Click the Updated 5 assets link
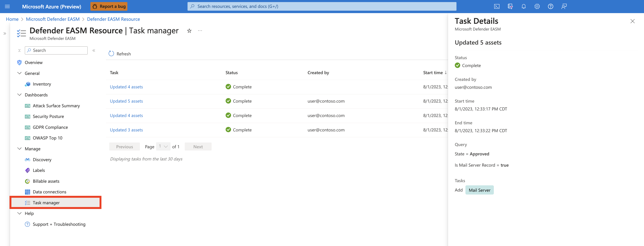 click(x=126, y=100)
